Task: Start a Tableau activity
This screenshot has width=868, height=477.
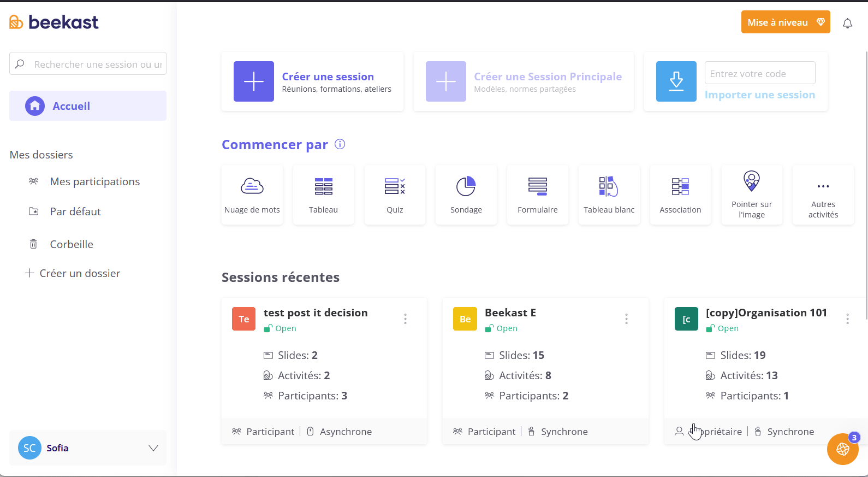Action: (x=323, y=195)
